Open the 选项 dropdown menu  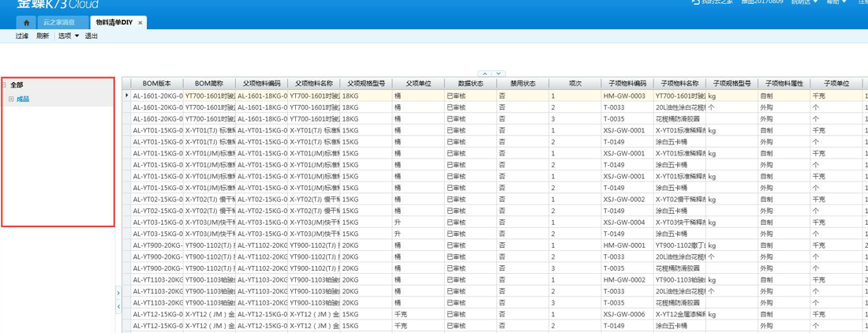(x=68, y=36)
